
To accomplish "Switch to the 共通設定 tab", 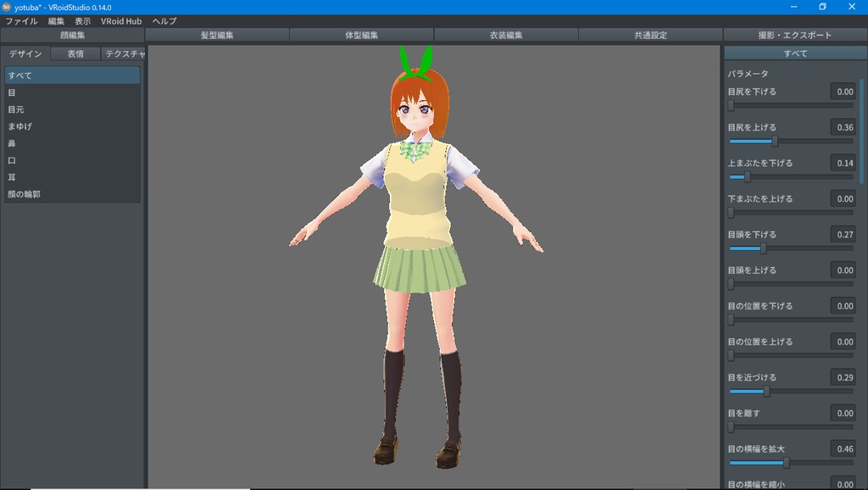I will pos(650,35).
